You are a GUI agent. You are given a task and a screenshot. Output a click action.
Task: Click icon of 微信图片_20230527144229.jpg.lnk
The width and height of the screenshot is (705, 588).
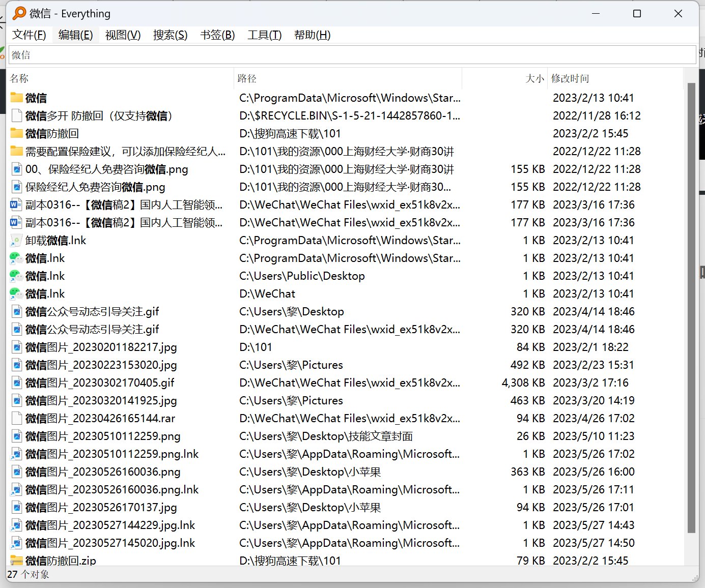tap(17, 525)
